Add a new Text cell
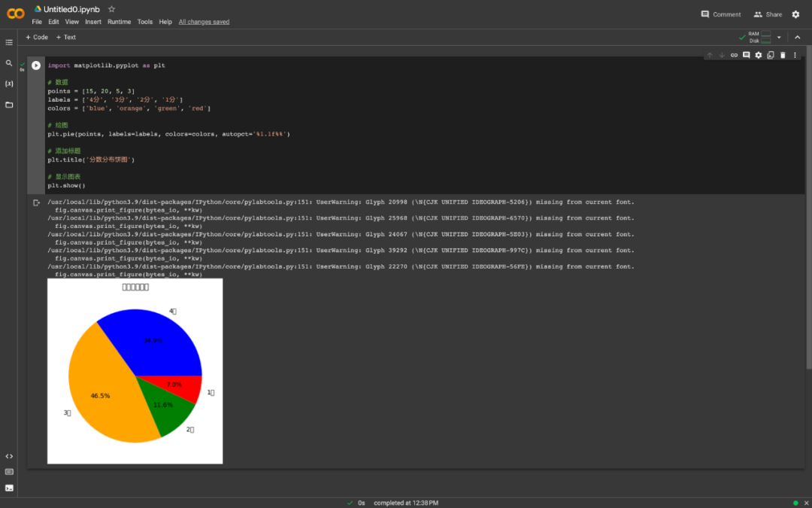Viewport: 812px width, 508px height. [x=65, y=38]
